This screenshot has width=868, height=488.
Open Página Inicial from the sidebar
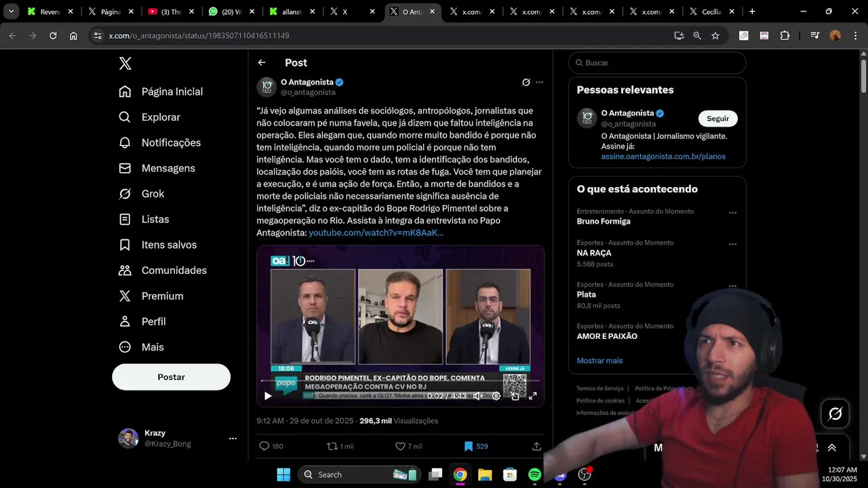click(x=161, y=91)
